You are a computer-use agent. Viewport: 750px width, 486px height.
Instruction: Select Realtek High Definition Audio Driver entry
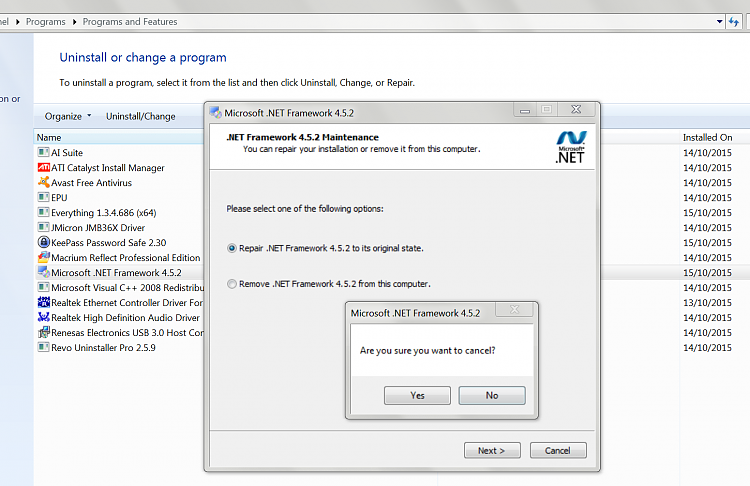(125, 318)
